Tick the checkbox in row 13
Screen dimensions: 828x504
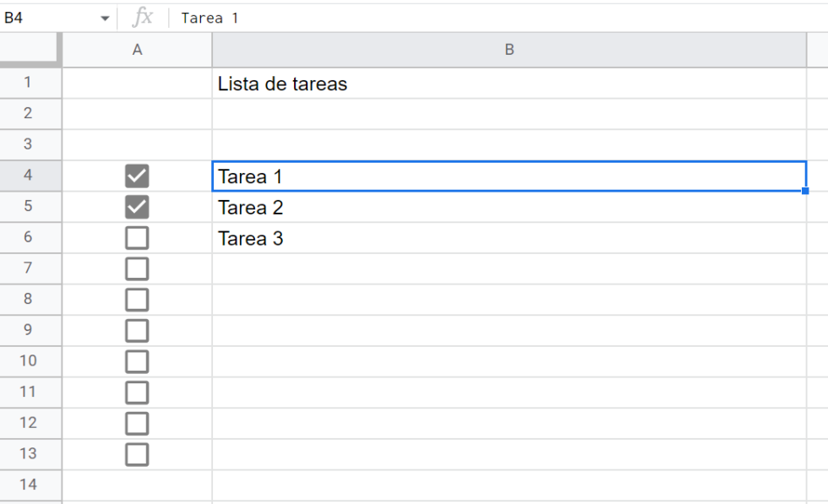coord(137,454)
